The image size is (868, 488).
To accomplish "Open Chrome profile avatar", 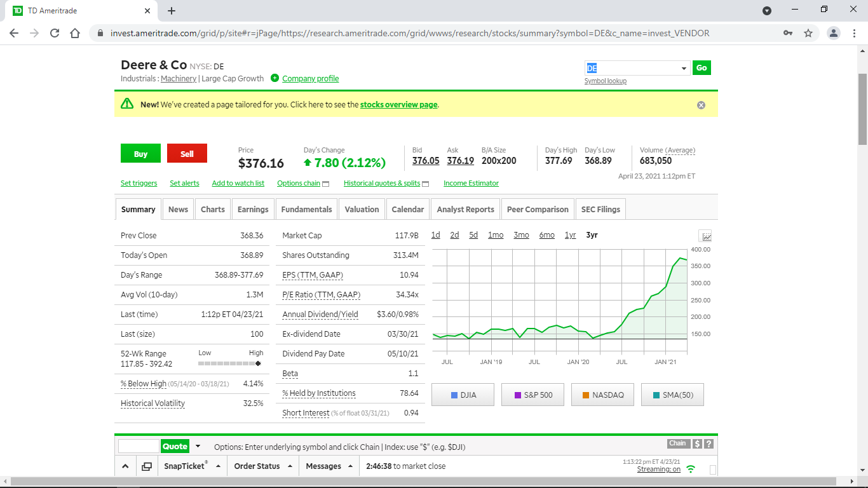I will point(834,33).
